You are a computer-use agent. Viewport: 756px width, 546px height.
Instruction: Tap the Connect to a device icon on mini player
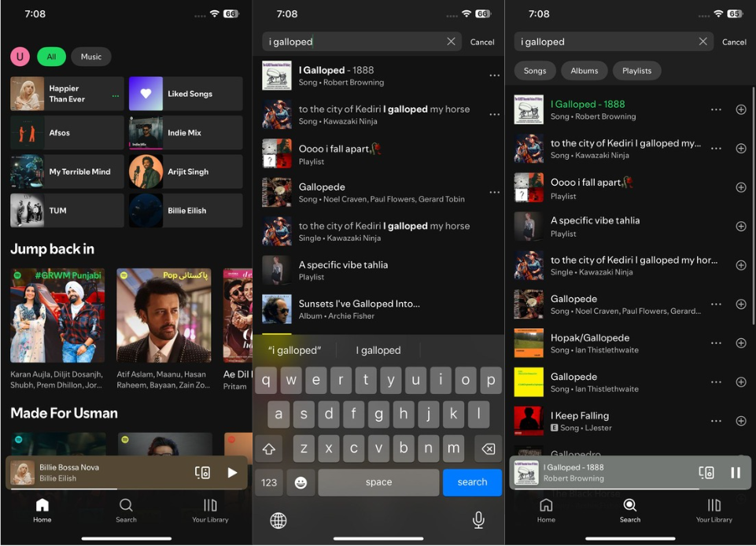203,472
